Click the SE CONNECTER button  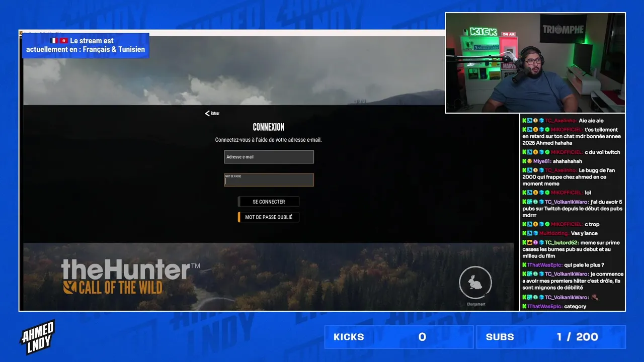tap(269, 202)
